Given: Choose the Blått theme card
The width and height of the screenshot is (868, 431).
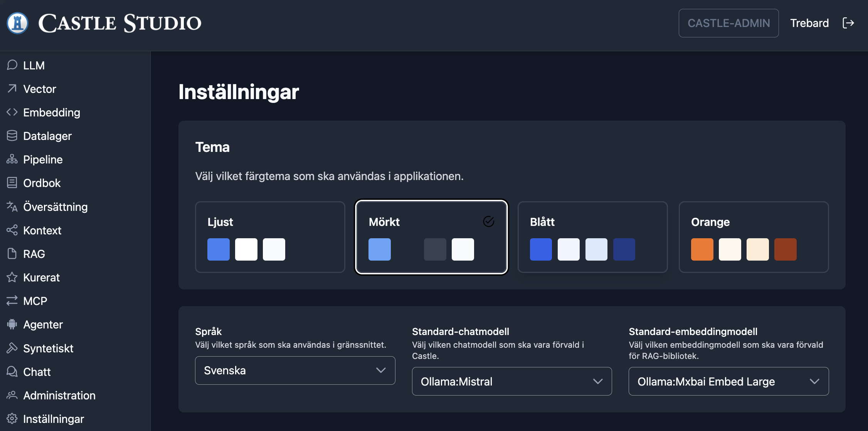Looking at the screenshot, I should [x=592, y=237].
